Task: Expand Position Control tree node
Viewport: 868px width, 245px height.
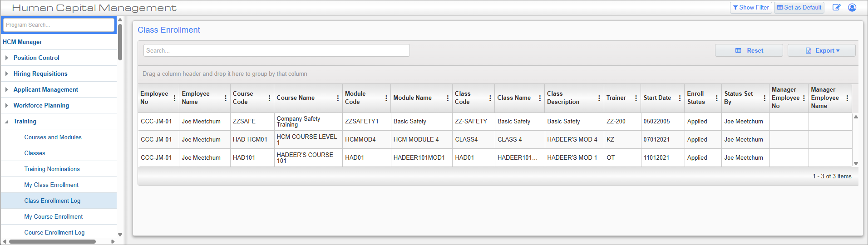Action: pos(6,58)
